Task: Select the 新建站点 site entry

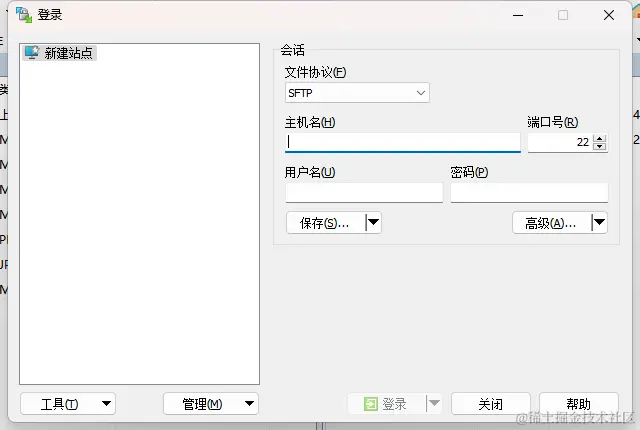Action: (60, 53)
